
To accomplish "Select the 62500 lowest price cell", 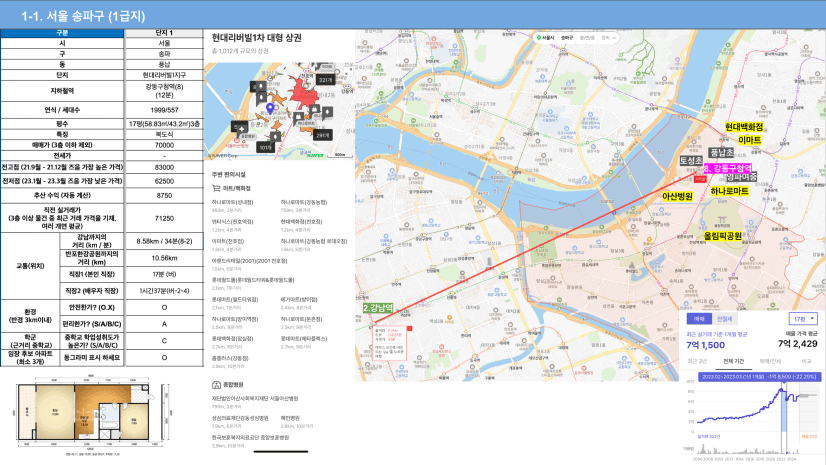I will [164, 181].
